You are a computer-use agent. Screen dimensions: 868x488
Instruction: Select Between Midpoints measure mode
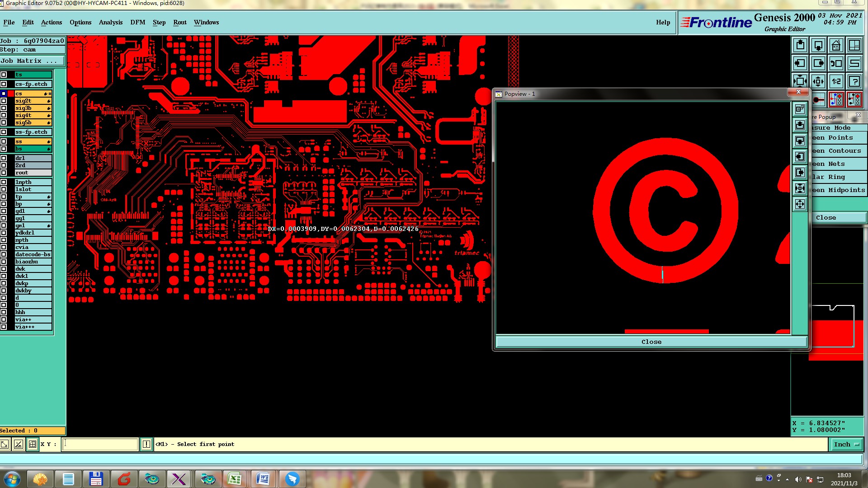839,190
